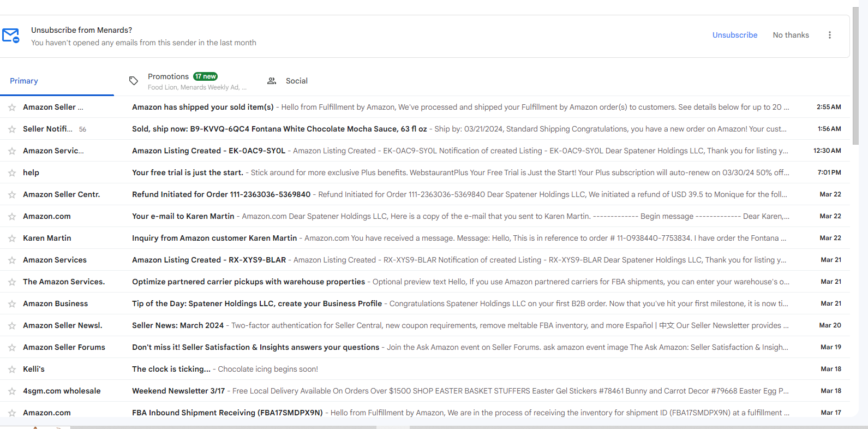Screen dimensions: 868x429
Task: Click sender name 'Kelli's'
Action: (34, 369)
